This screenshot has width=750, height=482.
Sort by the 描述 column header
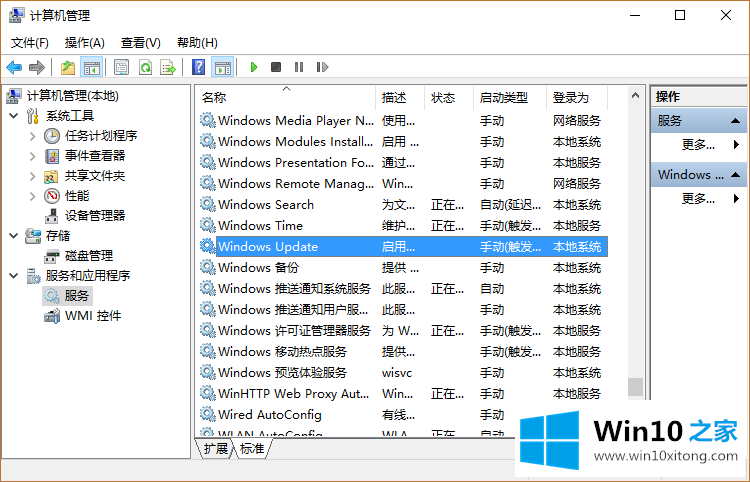point(400,98)
